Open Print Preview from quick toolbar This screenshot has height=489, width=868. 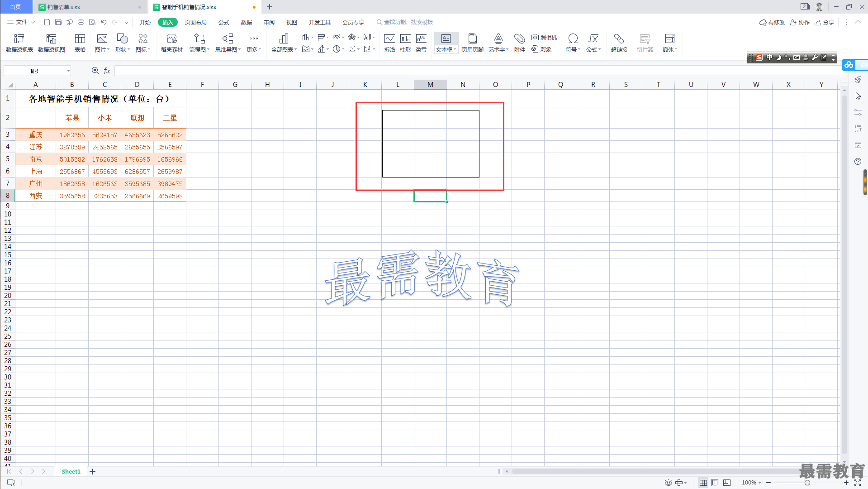(x=92, y=22)
